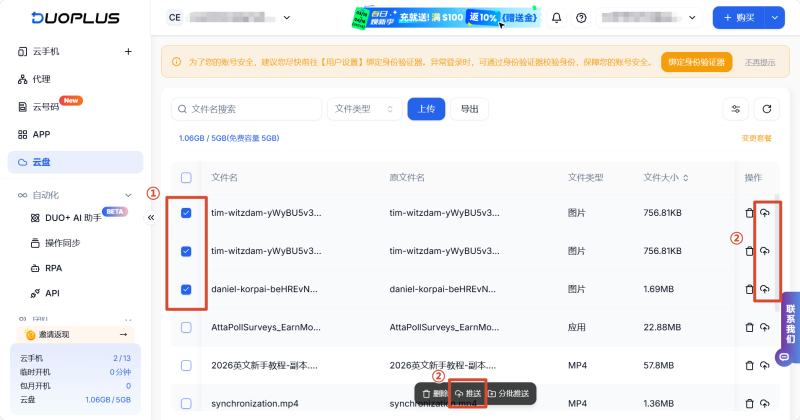800x420 pixels.
Task: Click the 1.06GB / 5GB storage usage text
Action: tap(229, 138)
